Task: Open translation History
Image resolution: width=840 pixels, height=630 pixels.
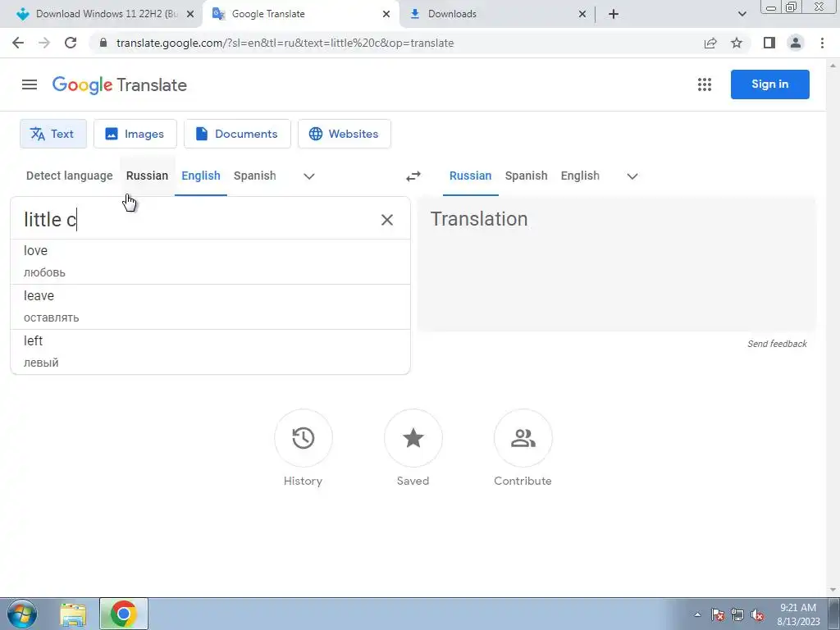Action: coord(304,438)
